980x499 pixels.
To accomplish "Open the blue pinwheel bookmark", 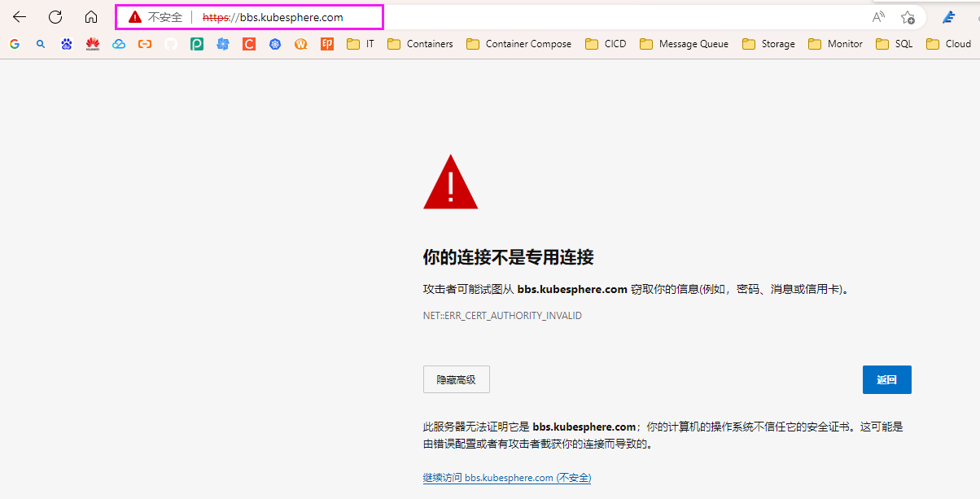I will (x=223, y=44).
